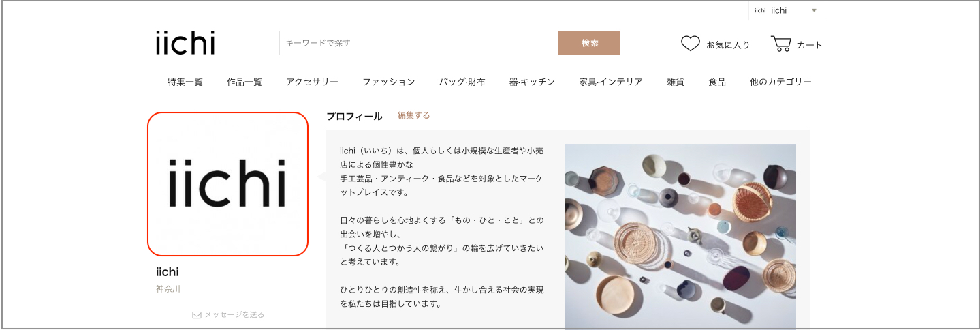Click small iichi avatar in account dropdown
This screenshot has height=330, width=980.
(761, 10)
